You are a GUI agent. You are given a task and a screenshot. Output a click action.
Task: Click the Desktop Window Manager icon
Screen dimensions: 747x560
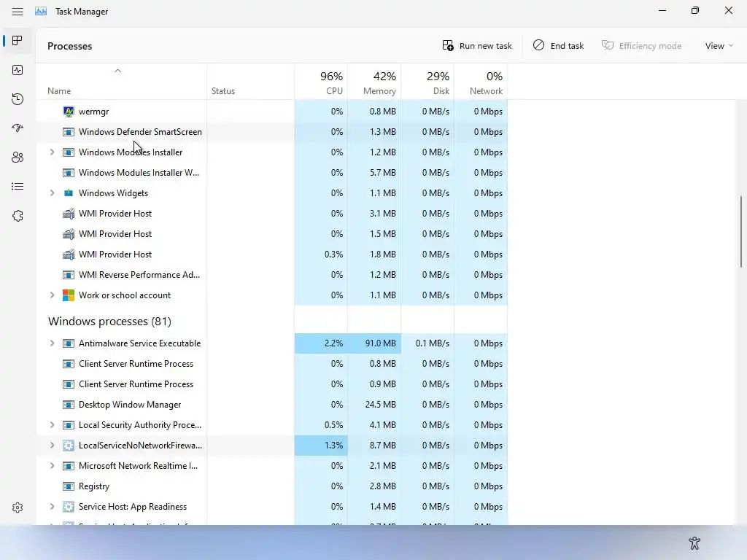pos(69,405)
